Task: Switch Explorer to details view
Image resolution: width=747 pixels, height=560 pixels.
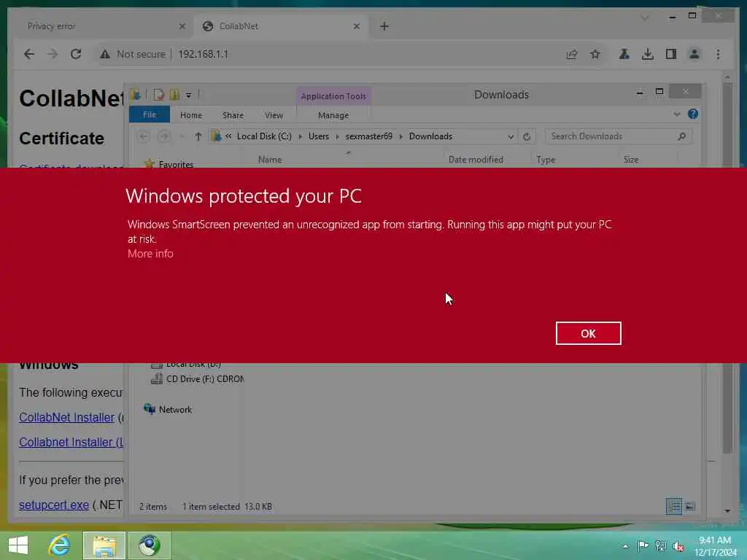Action: point(673,506)
